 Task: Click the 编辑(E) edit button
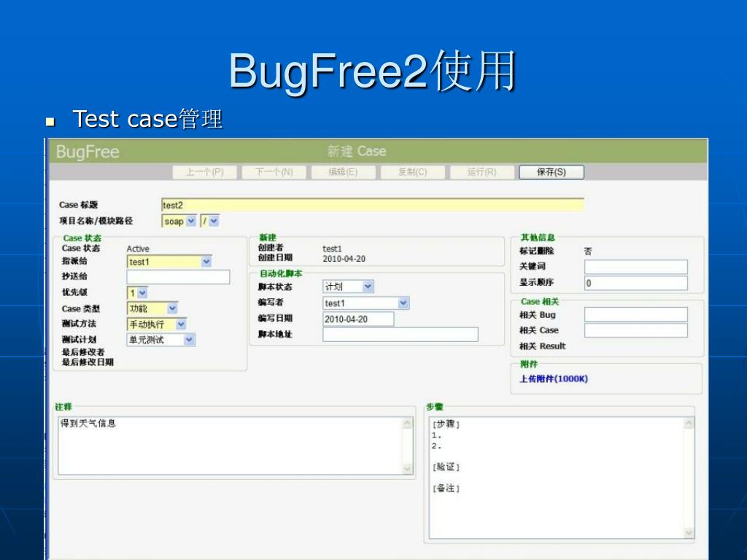(x=343, y=172)
